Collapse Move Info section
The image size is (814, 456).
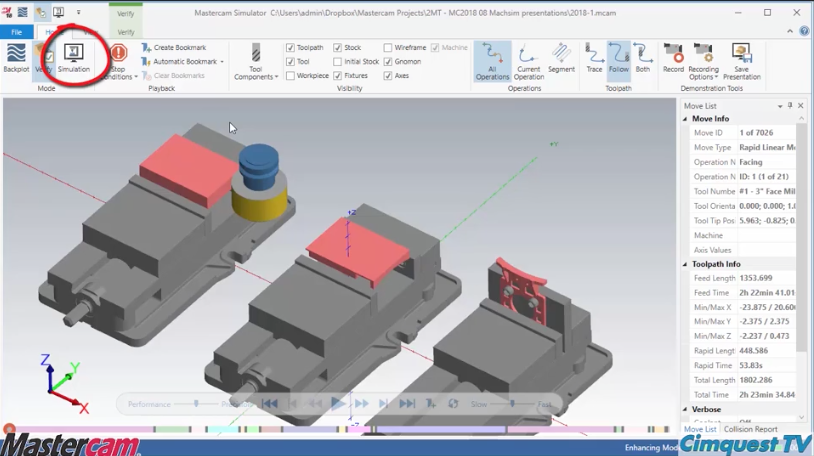(685, 119)
